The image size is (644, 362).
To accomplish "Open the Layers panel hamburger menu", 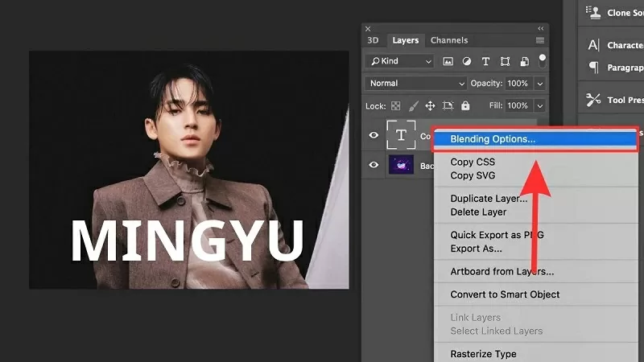I will (x=539, y=40).
